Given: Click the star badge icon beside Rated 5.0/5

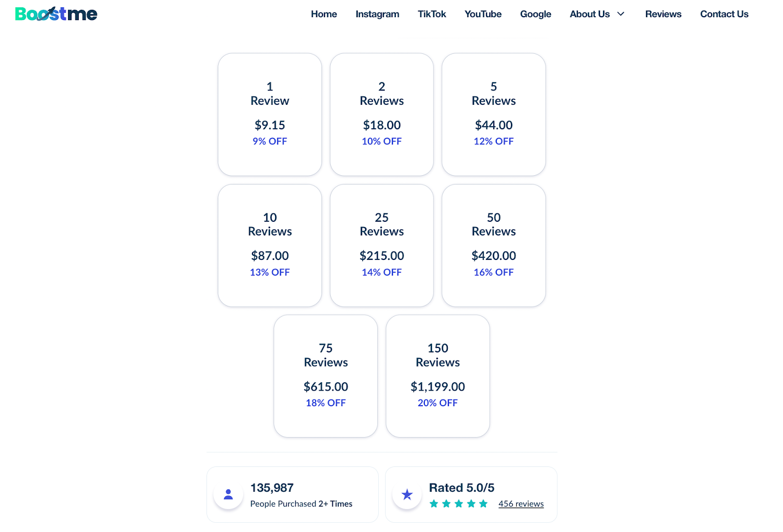Looking at the screenshot, I should (407, 494).
